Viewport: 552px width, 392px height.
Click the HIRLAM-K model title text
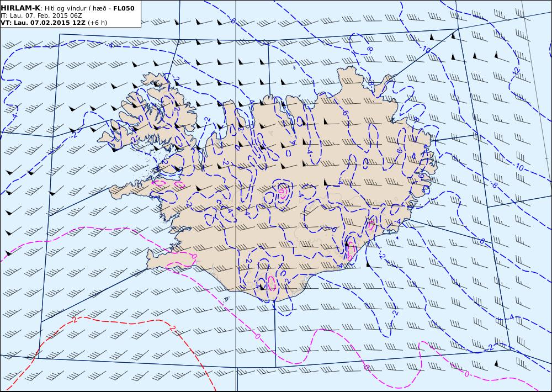point(20,8)
